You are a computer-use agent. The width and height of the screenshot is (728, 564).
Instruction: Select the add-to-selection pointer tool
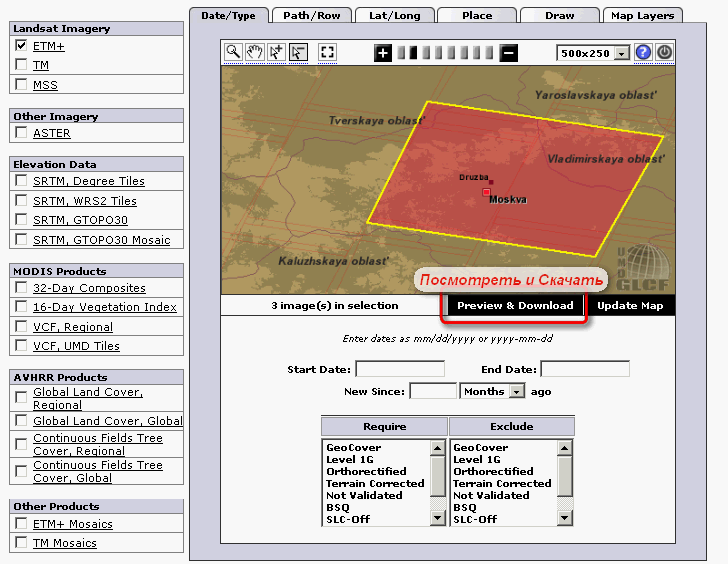point(276,52)
